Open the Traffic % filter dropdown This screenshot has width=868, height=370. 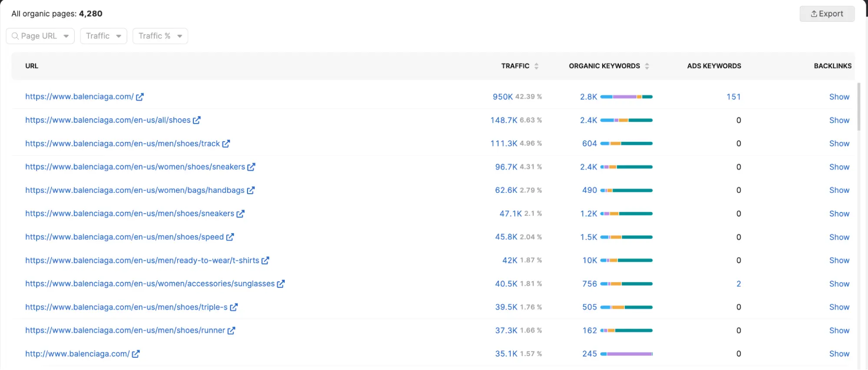(160, 36)
